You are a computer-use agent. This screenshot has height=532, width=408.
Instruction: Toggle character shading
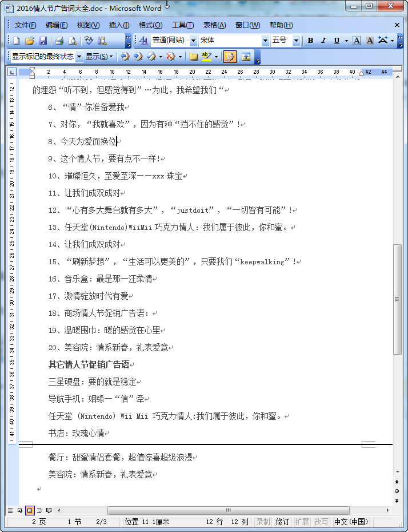point(370,41)
